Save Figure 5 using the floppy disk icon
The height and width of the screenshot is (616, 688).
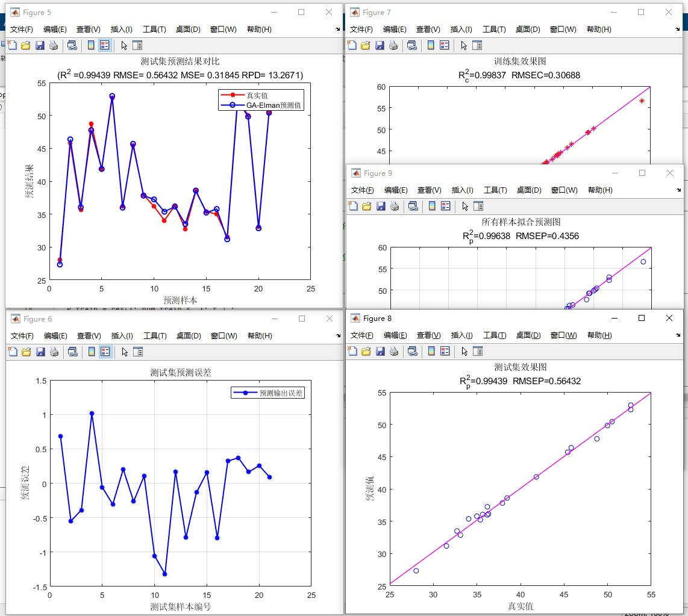click(40, 45)
